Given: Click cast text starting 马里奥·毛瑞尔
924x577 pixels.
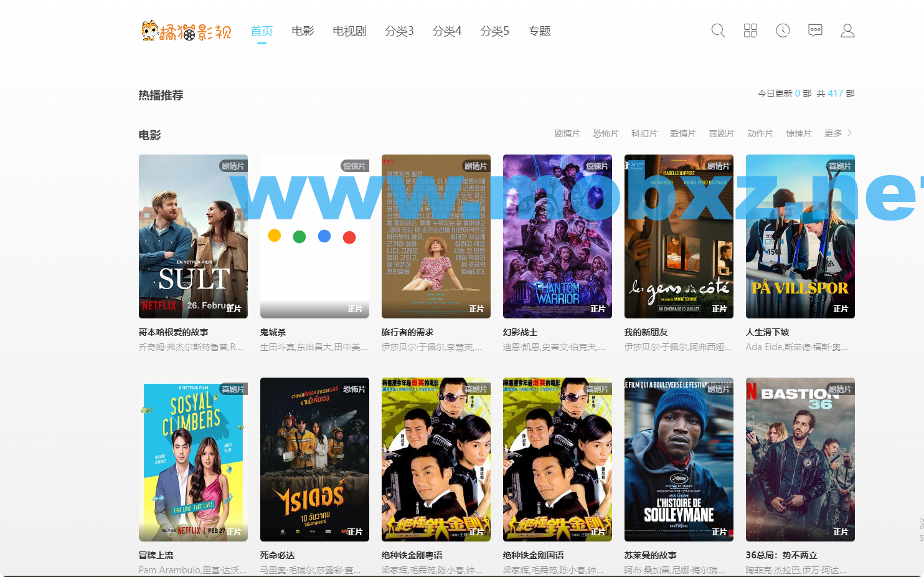Looking at the screenshot, I should tap(310, 570).
